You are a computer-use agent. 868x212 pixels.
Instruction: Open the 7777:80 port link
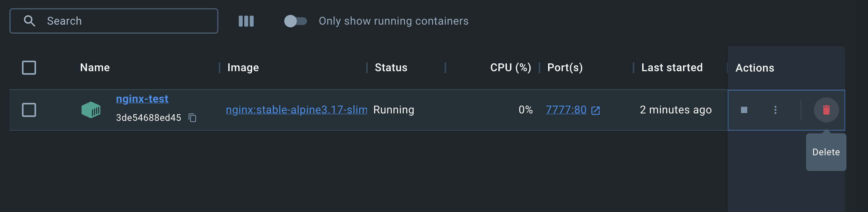point(566,110)
